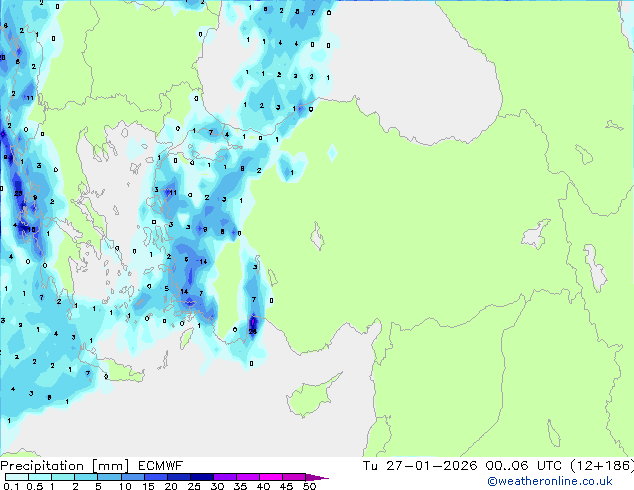
Task: Click the 'Tu 27-01-2026 00..06 UTC' date label
Action: tap(462, 466)
